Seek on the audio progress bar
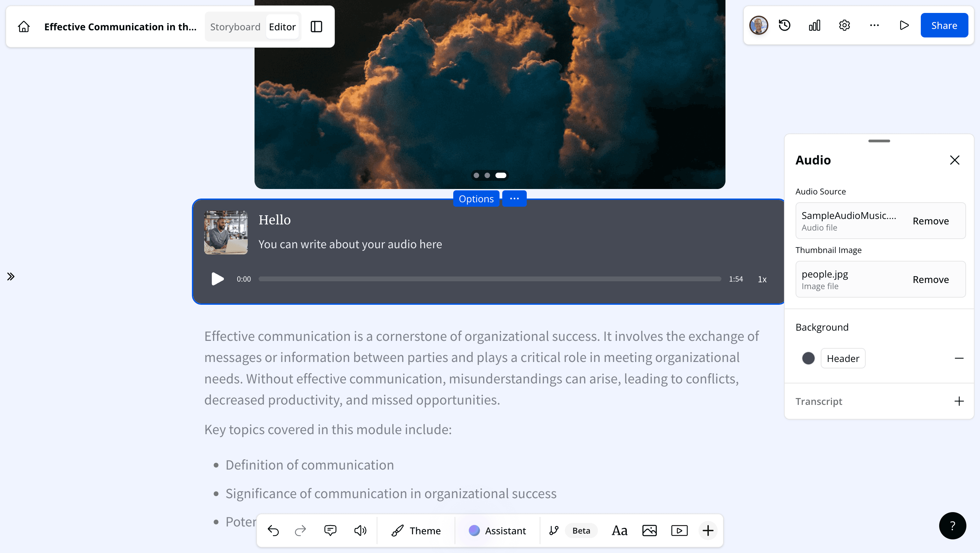Image resolution: width=980 pixels, height=553 pixels. point(490,279)
